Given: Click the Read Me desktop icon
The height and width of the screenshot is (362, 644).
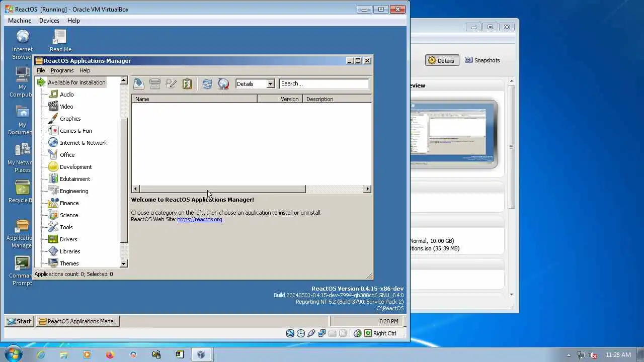Looking at the screenshot, I should pyautogui.click(x=60, y=40).
